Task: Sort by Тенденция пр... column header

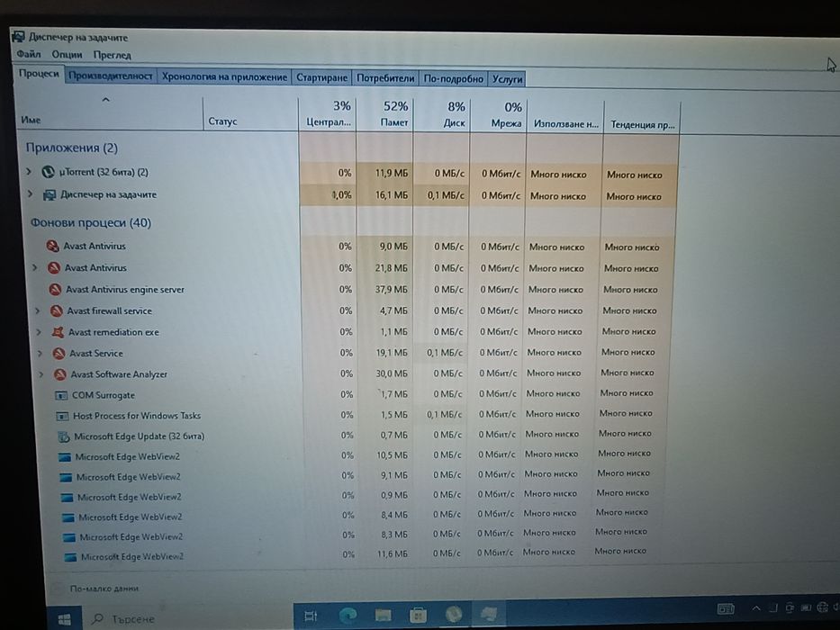Action: click(x=642, y=116)
